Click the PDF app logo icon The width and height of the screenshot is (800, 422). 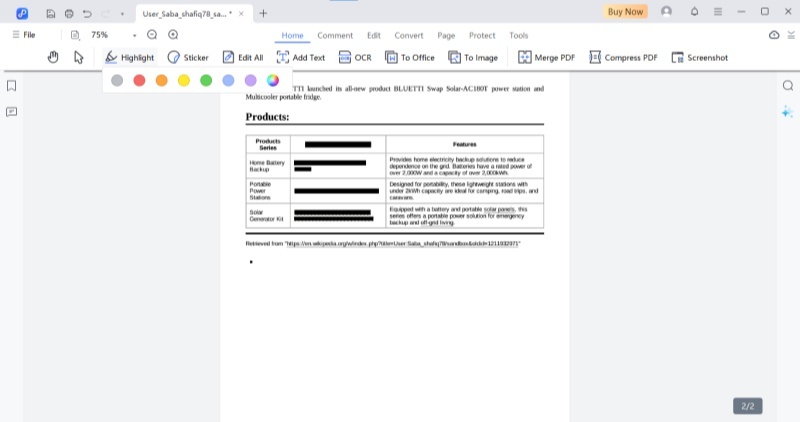pos(22,14)
